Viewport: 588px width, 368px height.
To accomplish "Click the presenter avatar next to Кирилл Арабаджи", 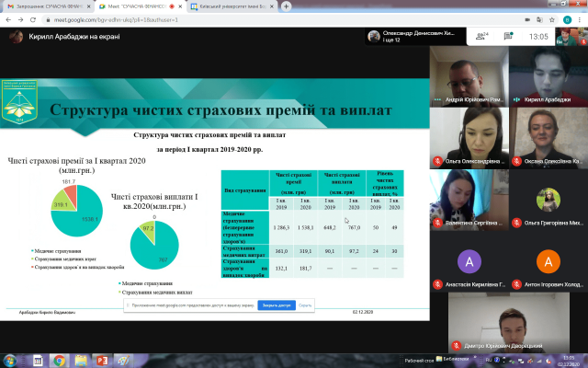I will tap(16, 37).
